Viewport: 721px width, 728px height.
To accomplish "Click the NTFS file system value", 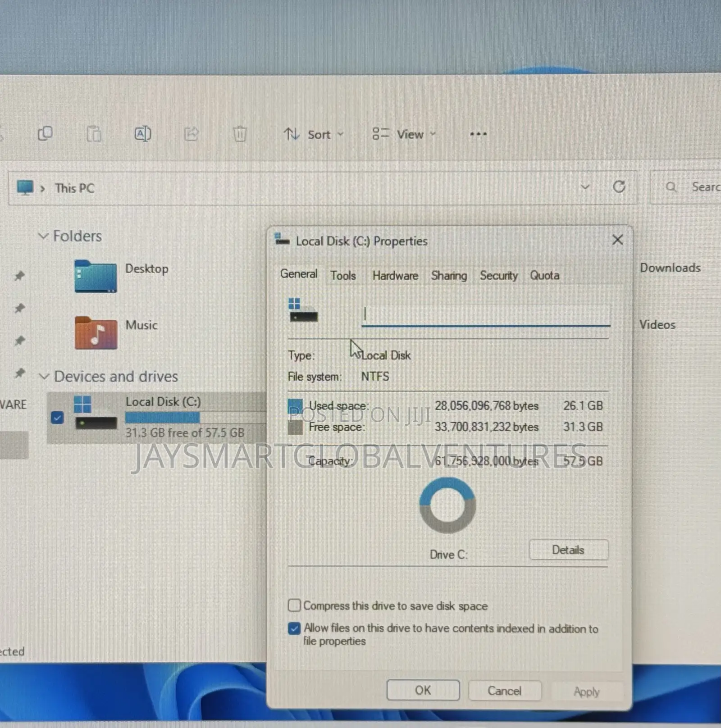I will point(375,376).
